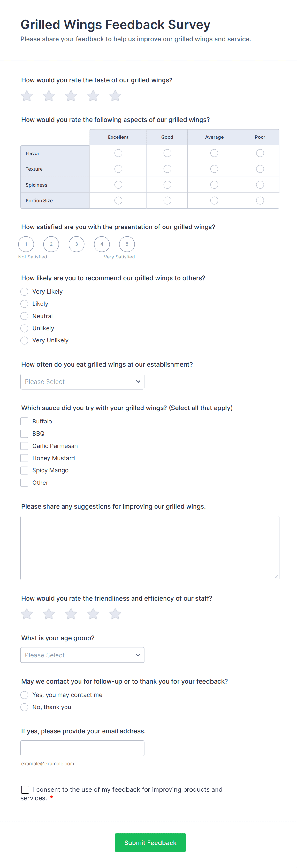Check the feedback consent checkbox
The width and height of the screenshot is (297, 868).
[x=25, y=789]
